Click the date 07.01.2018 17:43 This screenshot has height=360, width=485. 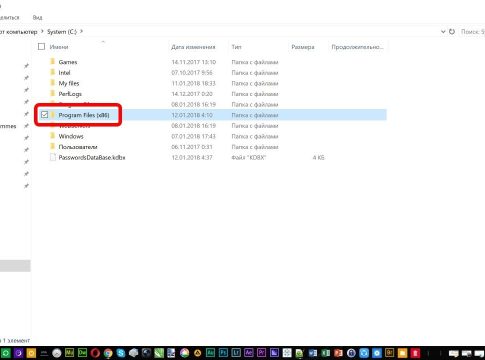tap(194, 136)
